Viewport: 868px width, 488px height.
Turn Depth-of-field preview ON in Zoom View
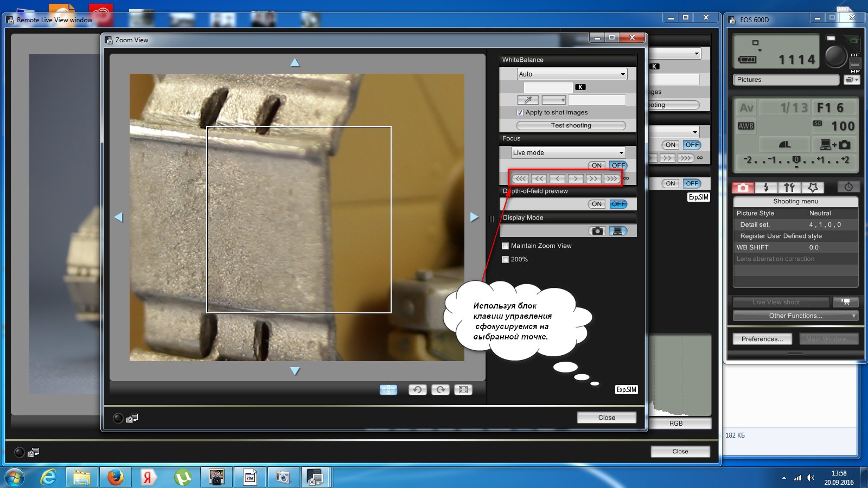[597, 204]
